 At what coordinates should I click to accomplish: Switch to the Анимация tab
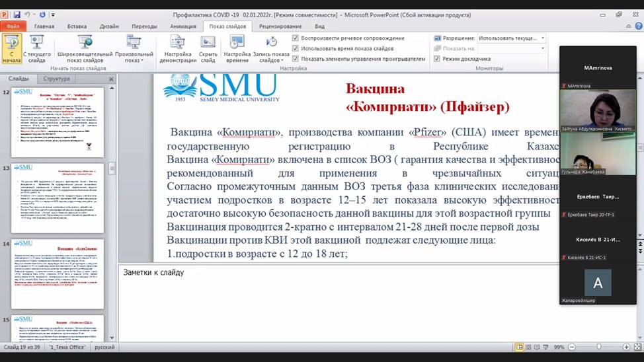click(x=182, y=26)
